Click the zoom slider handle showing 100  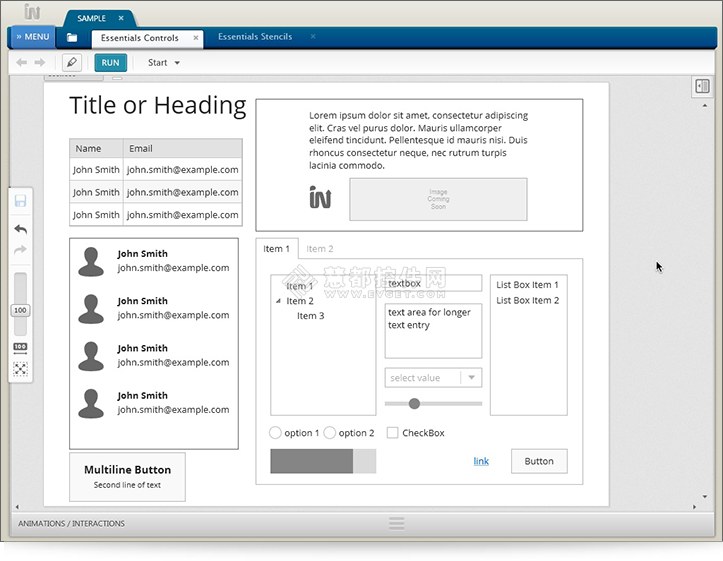[x=20, y=310]
